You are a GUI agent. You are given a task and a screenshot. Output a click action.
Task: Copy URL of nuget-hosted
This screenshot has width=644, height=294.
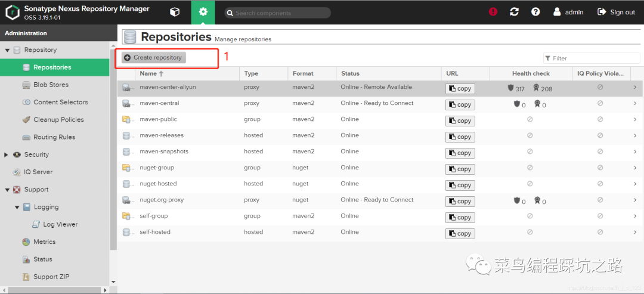(460, 185)
